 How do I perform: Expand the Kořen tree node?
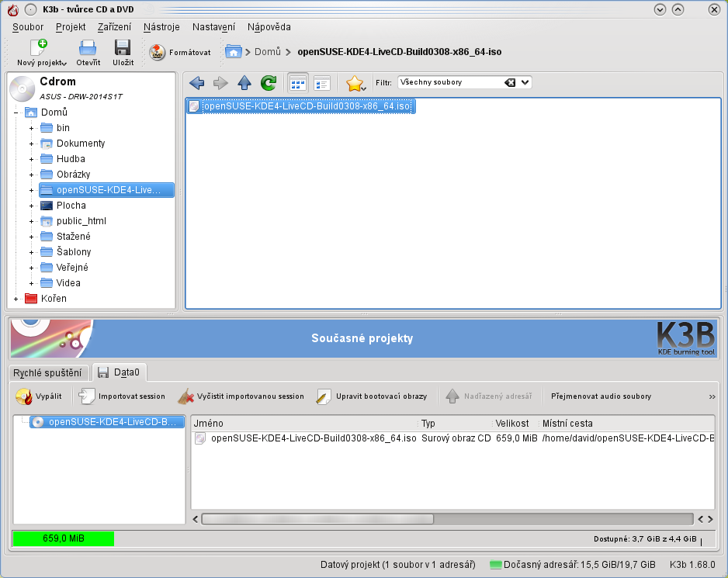[16, 299]
